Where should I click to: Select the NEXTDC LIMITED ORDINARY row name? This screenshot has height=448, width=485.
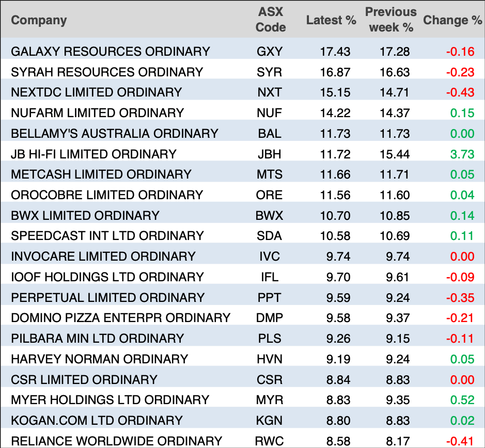point(97,92)
